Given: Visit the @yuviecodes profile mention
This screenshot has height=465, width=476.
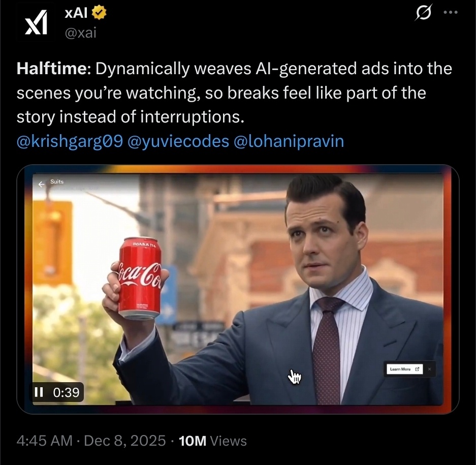Looking at the screenshot, I should click(178, 142).
